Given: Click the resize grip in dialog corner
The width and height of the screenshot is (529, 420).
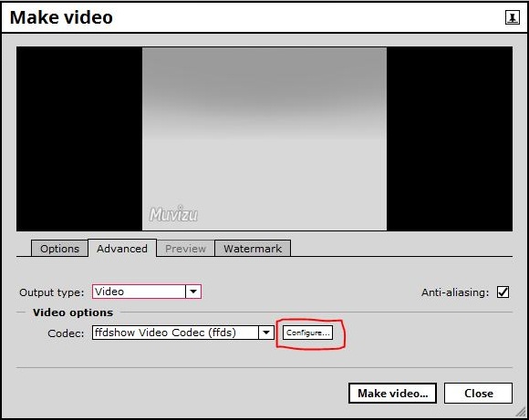Looking at the screenshot, I should tap(521, 412).
